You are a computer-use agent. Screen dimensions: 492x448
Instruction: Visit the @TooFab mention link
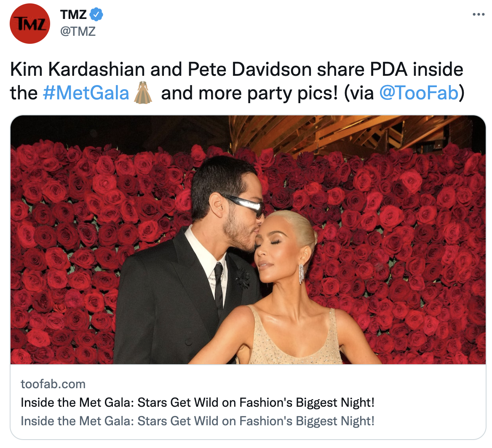(x=419, y=93)
